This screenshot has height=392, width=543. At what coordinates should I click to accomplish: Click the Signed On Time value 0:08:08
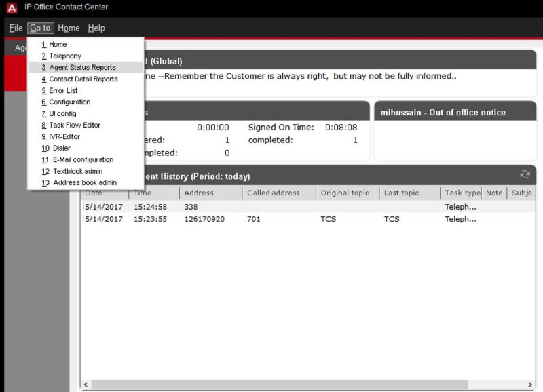point(341,128)
